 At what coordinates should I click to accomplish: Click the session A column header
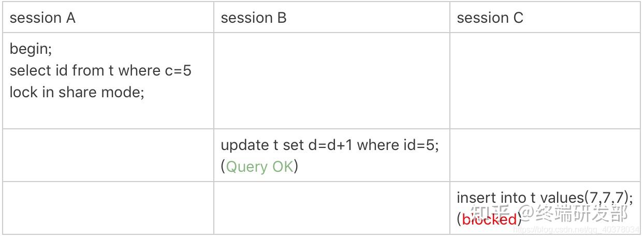click(x=42, y=18)
